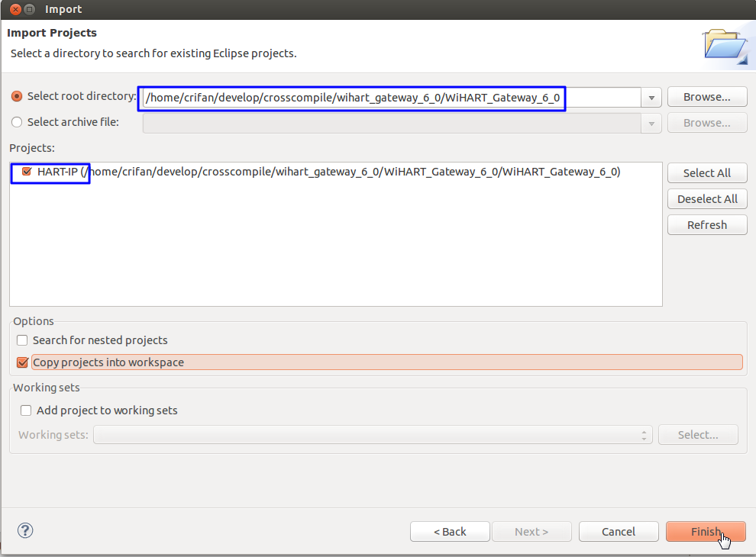Enable Search for nested projects

pyautogui.click(x=22, y=340)
